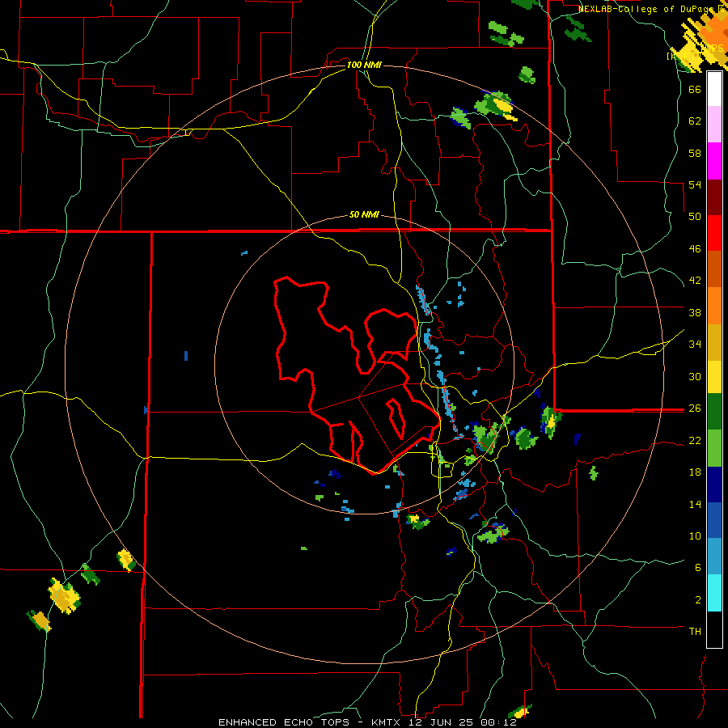Click the '12 JUN 25' date text

pos(442,722)
